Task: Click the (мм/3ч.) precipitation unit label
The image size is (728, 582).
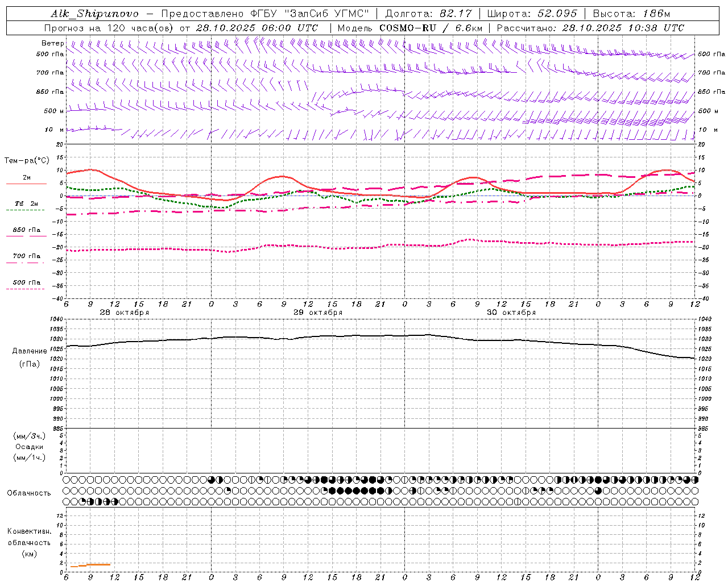Action: (30, 436)
